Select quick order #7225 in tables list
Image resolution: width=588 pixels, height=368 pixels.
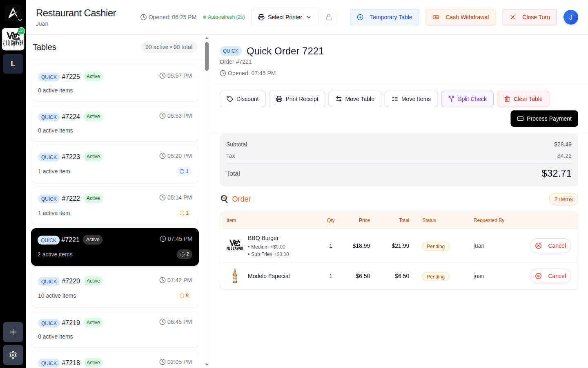[115, 83]
